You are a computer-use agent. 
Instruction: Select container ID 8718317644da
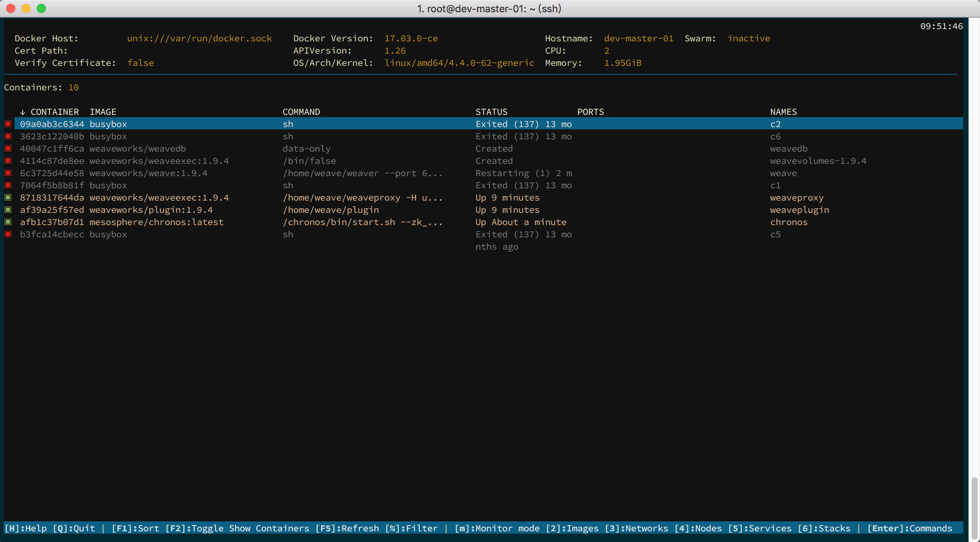pos(52,198)
